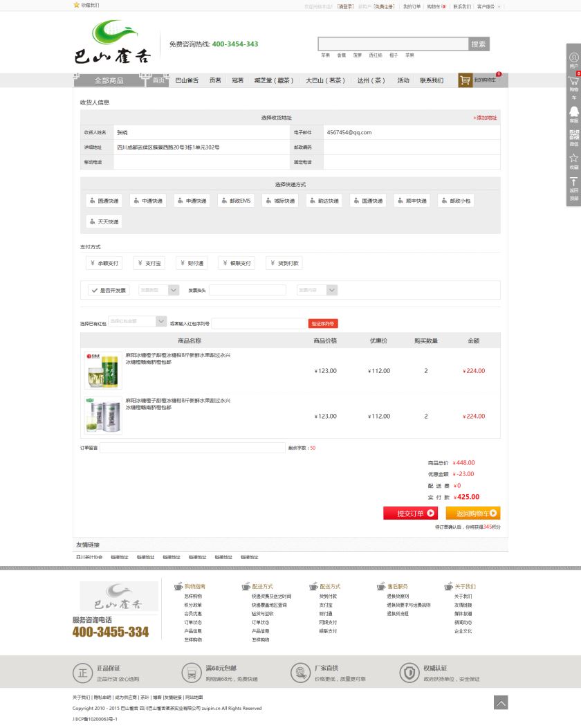Click the tea cup icon beside 购物指南
This screenshot has height=728, width=581.
pos(178,586)
